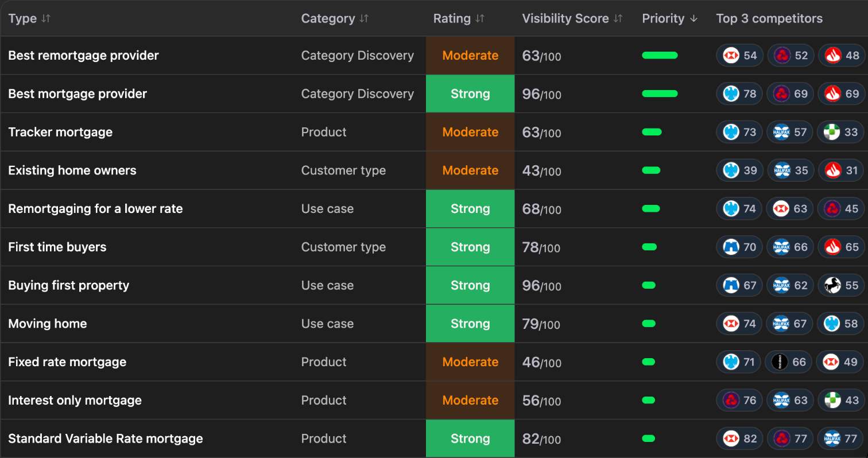Click Remortgaging for a lower rate
The height and width of the screenshot is (458, 868).
95,209
